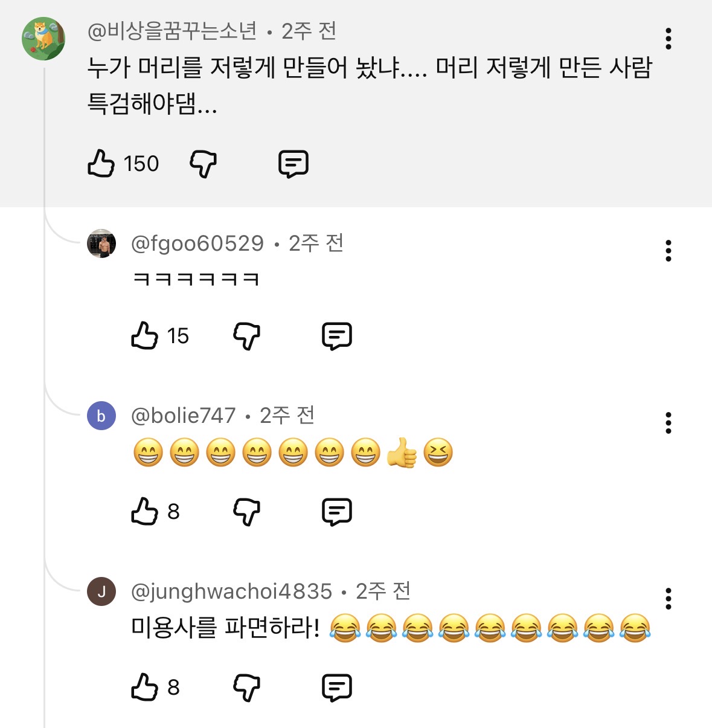
Task: Open more options menu for @bolie747's reply
Action: click(669, 423)
